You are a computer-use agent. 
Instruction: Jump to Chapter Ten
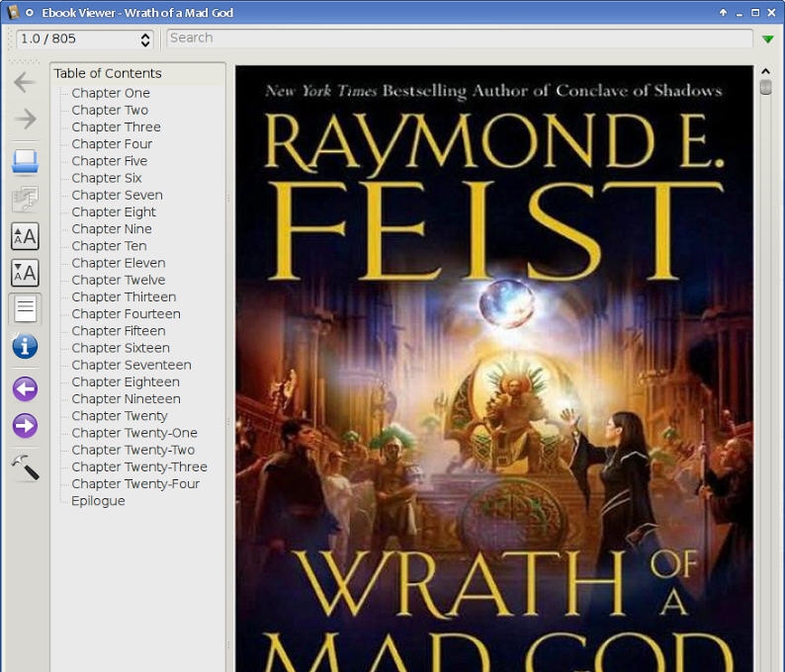coord(109,246)
